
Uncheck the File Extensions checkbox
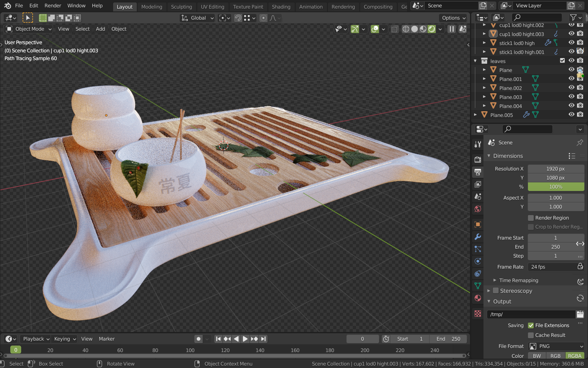531,325
